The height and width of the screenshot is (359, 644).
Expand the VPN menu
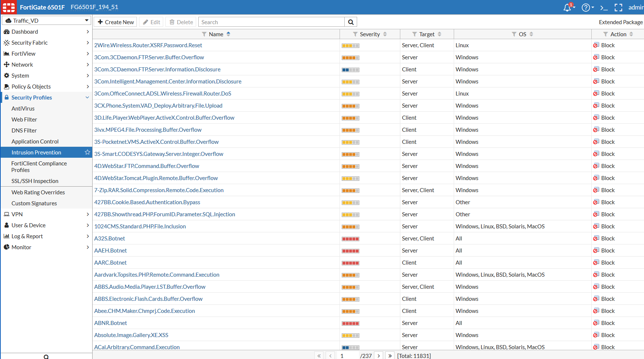point(46,214)
